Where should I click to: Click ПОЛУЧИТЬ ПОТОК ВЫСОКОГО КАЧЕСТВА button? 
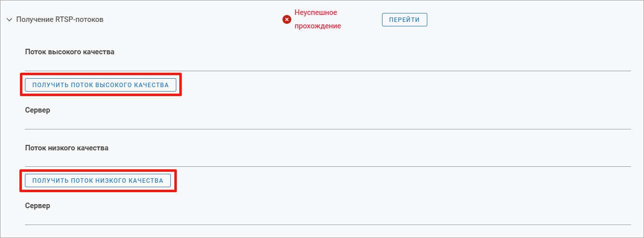[100, 85]
